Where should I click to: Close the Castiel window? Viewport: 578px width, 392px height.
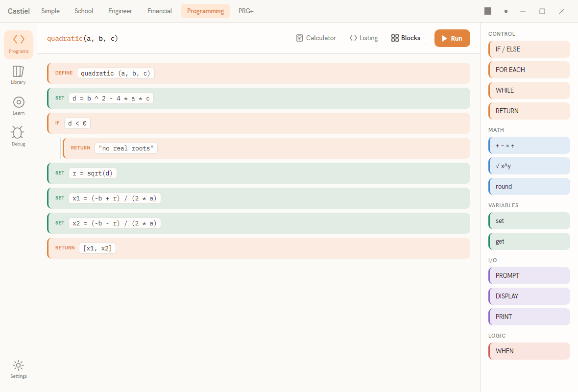(562, 11)
